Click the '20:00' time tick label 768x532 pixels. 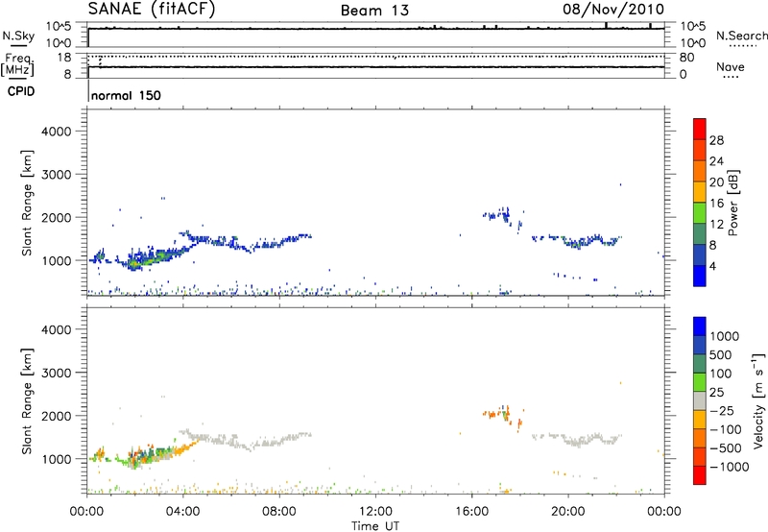[x=568, y=512]
